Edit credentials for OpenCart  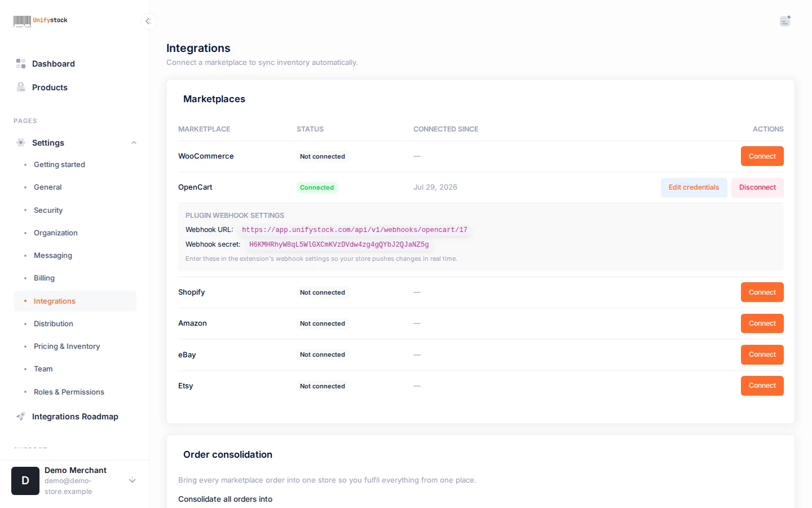[694, 187]
